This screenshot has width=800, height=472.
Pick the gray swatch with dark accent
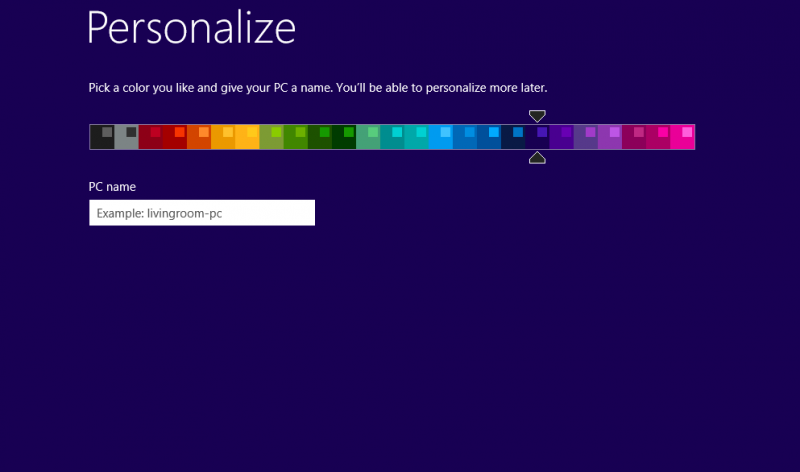click(x=127, y=137)
